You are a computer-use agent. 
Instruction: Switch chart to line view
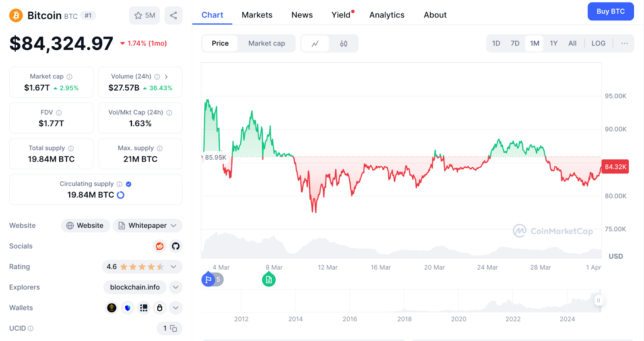(x=315, y=43)
